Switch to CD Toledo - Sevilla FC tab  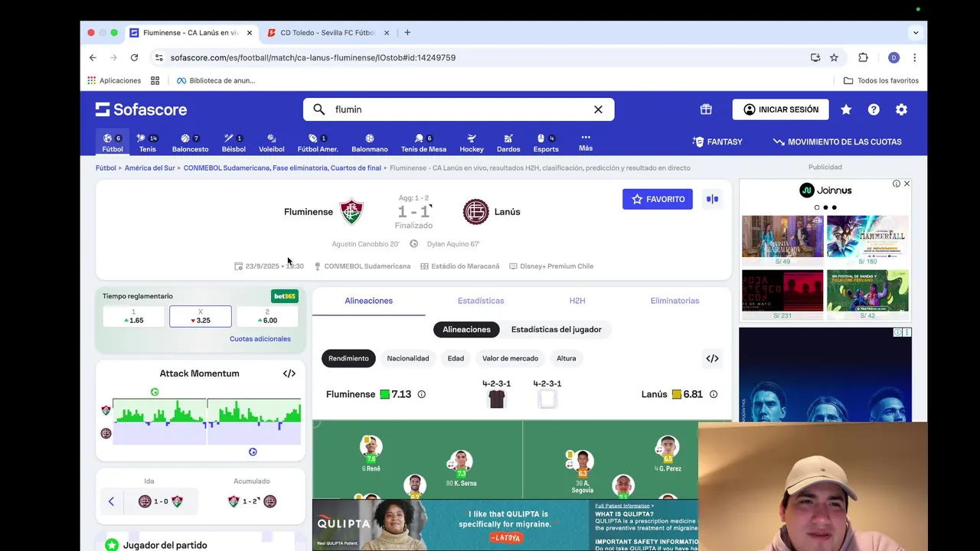pyautogui.click(x=328, y=33)
